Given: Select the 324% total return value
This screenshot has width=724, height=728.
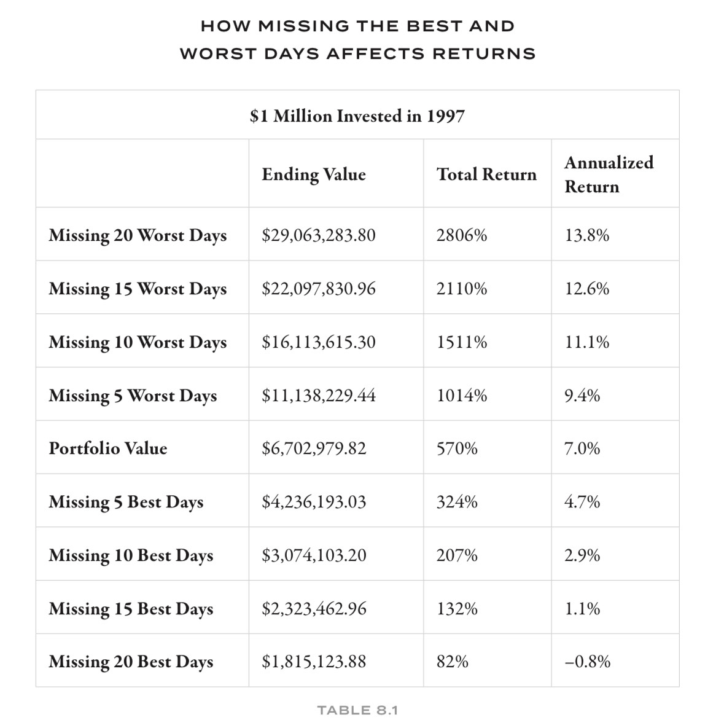Looking at the screenshot, I should (x=457, y=502).
